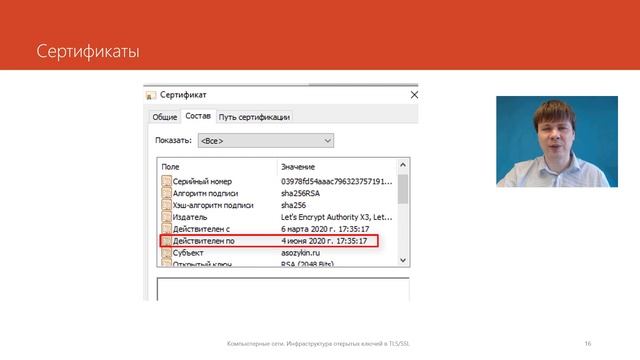Viewport: 640px width, 360px height.
Task: Click the scroll up arrow of field list
Action: [403, 165]
